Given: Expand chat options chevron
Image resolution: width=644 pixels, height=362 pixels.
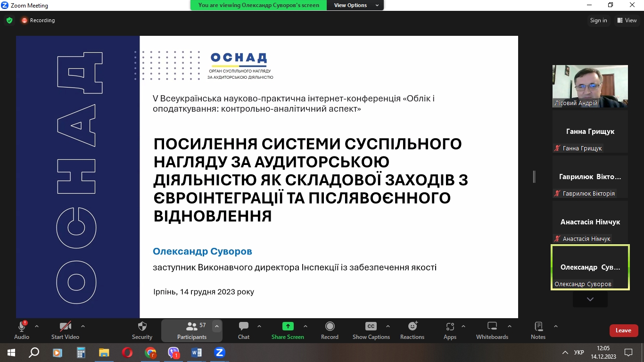Looking at the screenshot, I should point(259,326).
